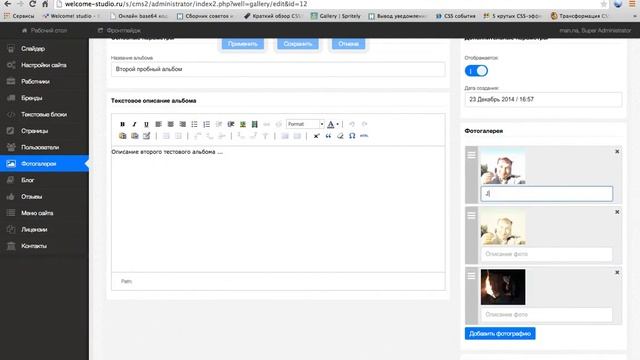
Task: Remove the second gallery photo with X
Action: [x=617, y=212]
